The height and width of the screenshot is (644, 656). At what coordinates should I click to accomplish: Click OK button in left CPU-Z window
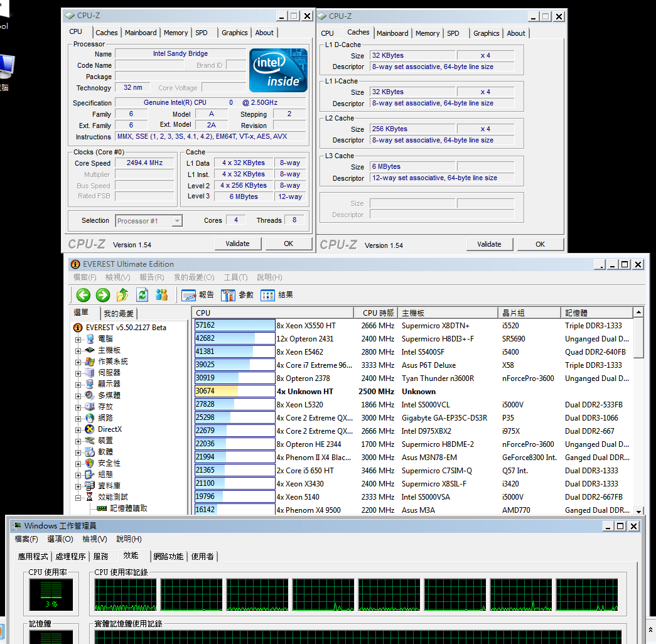click(288, 244)
